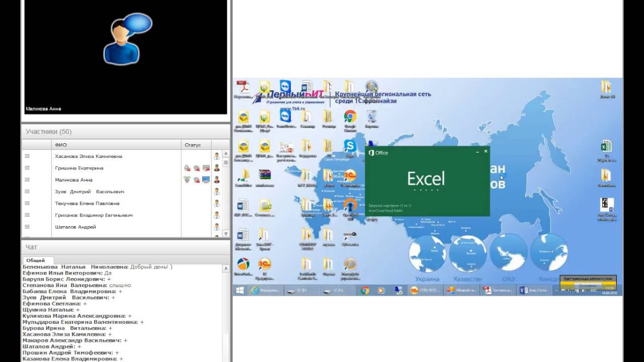Image resolution: width=644 pixels, height=362 pixels.
Task: Open Chrome icon in shared taskbar
Action: [x=365, y=290]
